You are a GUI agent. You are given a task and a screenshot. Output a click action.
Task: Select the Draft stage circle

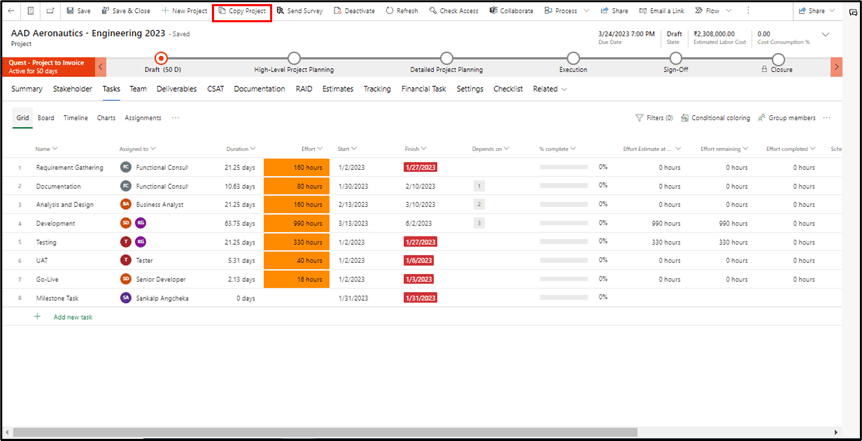coord(161,58)
